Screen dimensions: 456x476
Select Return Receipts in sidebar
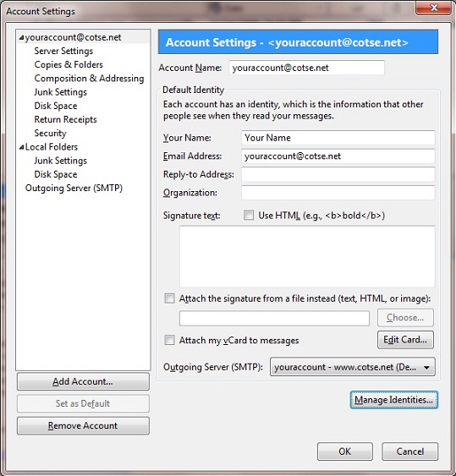[x=65, y=119]
